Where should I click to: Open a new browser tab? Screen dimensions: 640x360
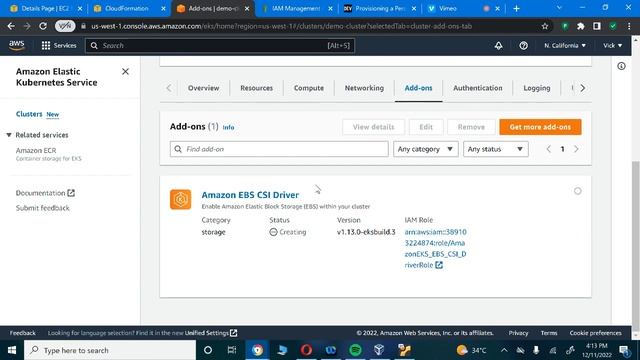[x=516, y=8]
